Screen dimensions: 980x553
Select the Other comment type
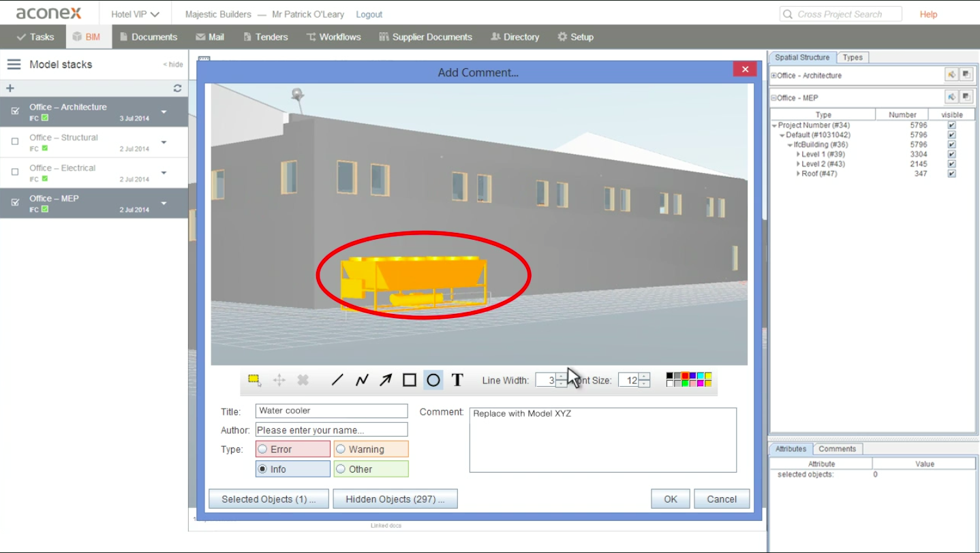(x=371, y=469)
